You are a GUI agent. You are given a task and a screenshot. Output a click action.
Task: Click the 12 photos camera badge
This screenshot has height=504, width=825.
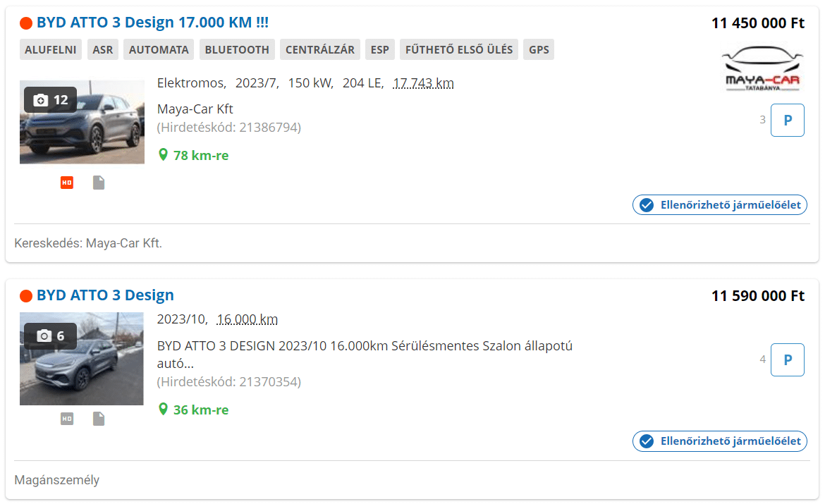(x=51, y=100)
